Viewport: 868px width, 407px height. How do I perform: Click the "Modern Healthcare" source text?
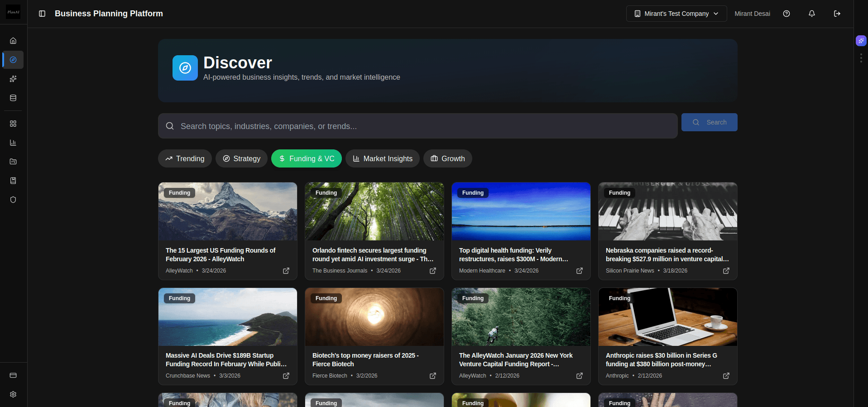(482, 271)
